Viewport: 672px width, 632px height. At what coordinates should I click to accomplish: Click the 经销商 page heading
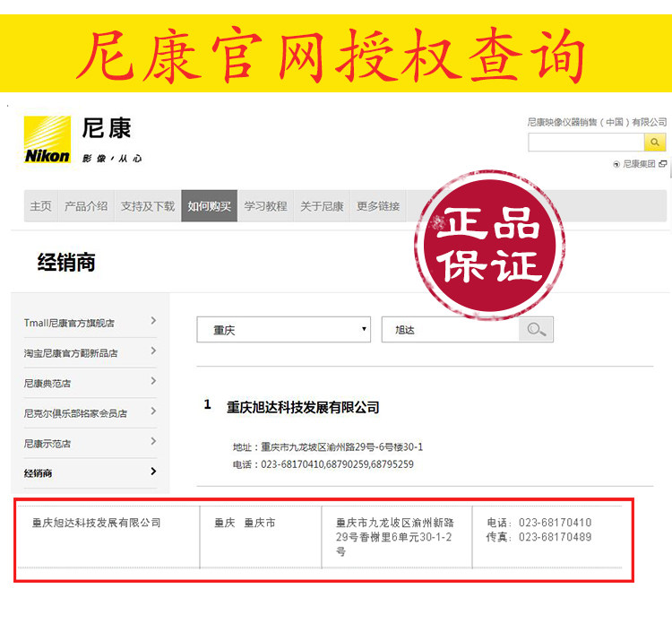tap(66, 263)
